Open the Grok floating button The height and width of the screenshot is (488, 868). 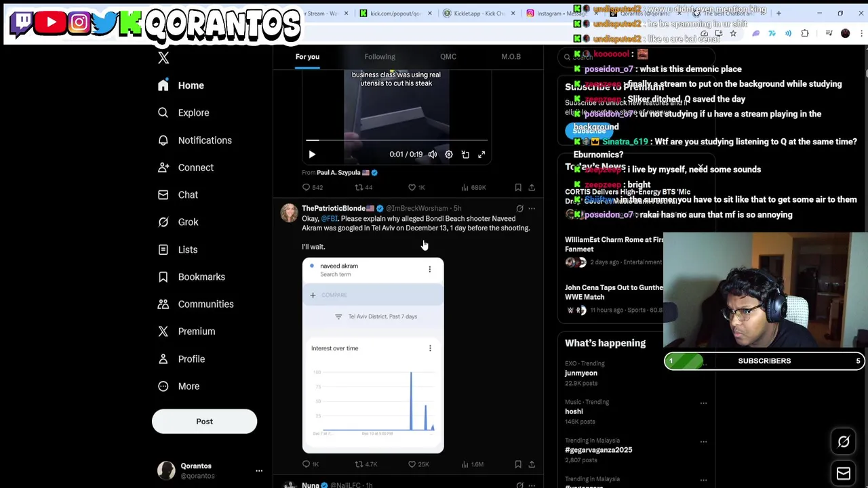click(844, 442)
